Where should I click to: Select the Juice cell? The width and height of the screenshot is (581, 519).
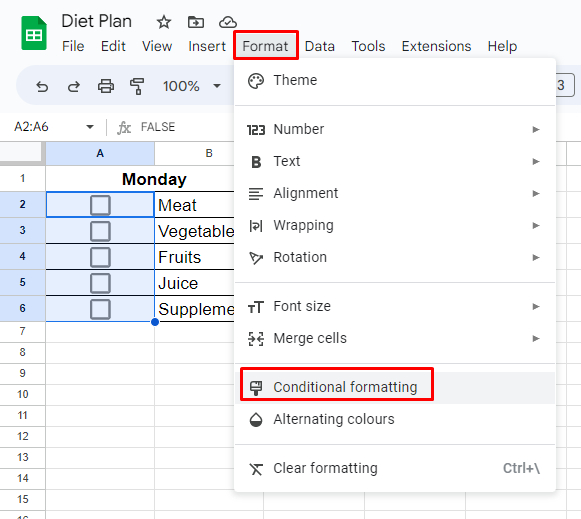tap(195, 283)
